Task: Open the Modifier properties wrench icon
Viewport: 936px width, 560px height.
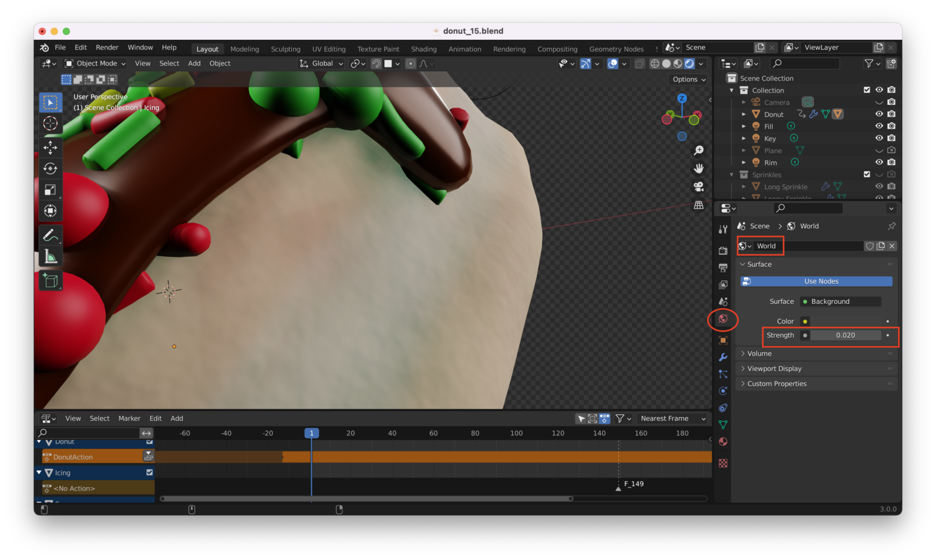Action: [723, 357]
